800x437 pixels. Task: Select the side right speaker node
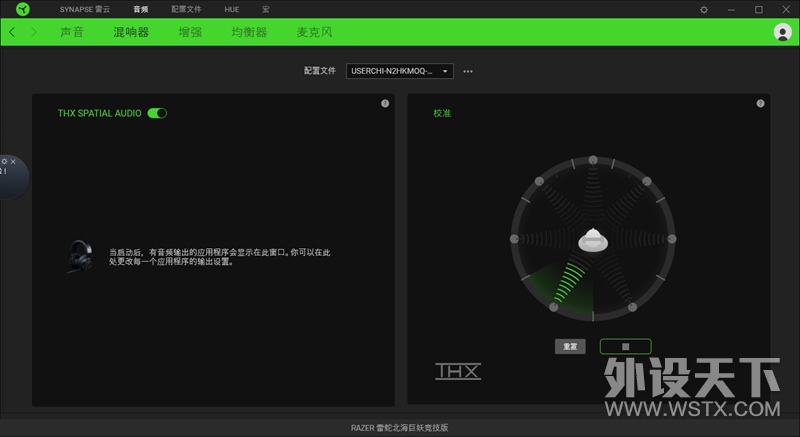point(672,239)
